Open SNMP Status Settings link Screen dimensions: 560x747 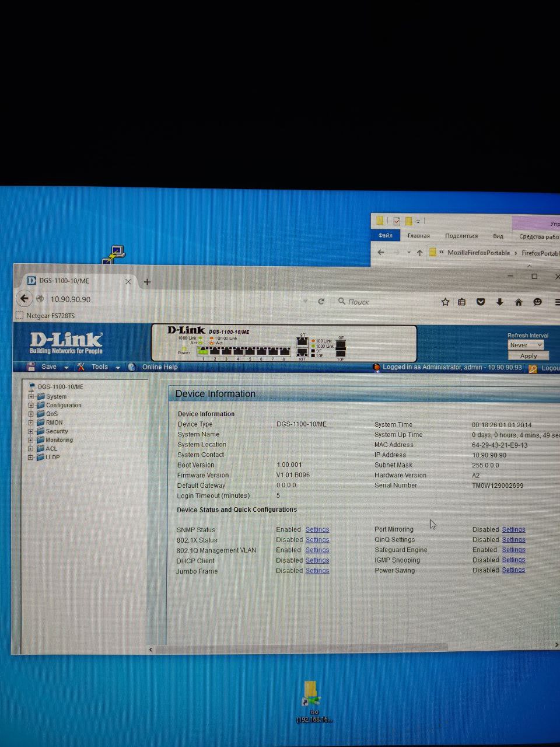(317, 529)
